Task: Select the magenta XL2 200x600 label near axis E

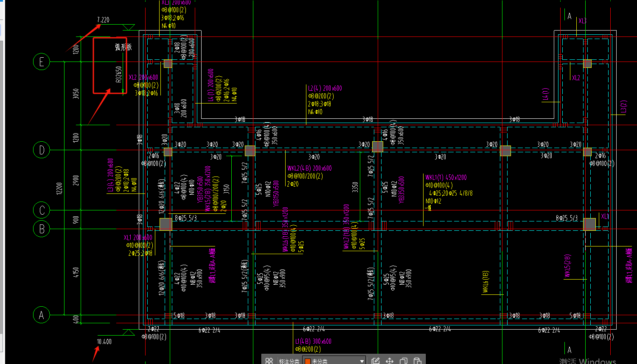Action: tap(143, 77)
